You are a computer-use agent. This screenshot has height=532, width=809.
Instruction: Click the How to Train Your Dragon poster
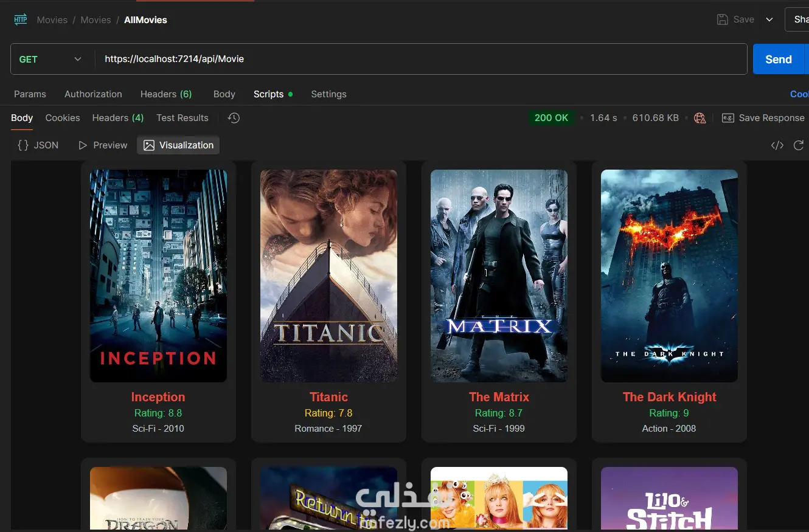[158, 498]
